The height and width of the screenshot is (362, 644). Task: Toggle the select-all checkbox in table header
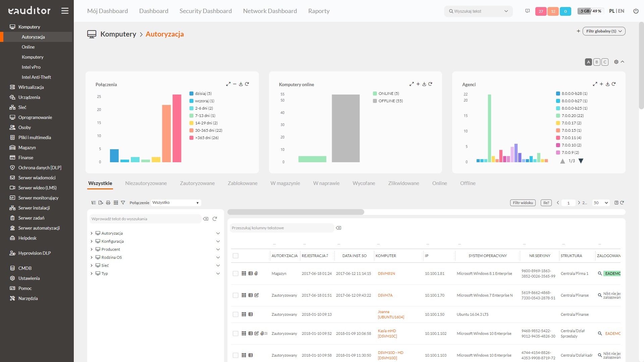235,255
